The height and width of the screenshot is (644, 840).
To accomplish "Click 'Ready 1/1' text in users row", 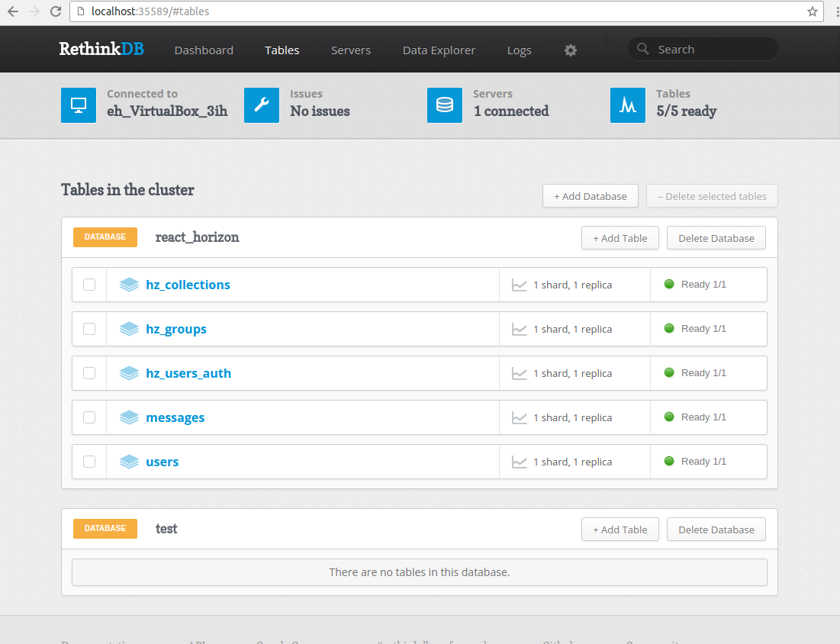I will pos(703,462).
